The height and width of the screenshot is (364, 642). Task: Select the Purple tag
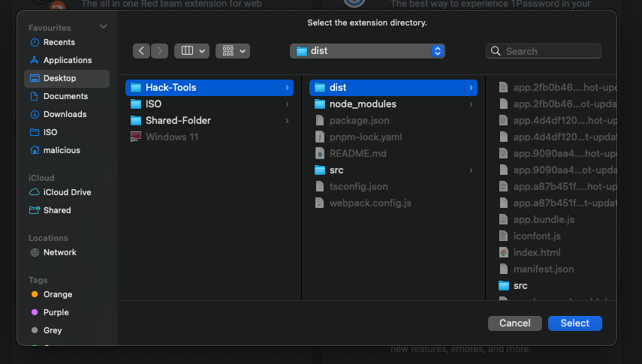tap(56, 312)
